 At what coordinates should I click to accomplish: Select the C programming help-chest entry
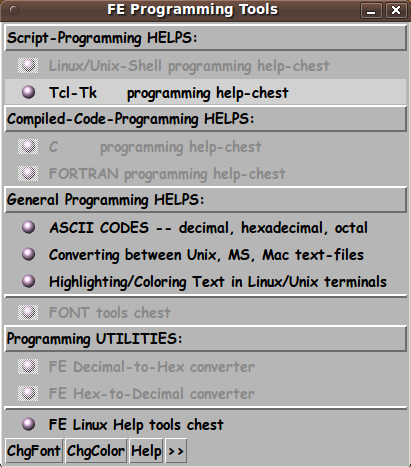click(205, 147)
